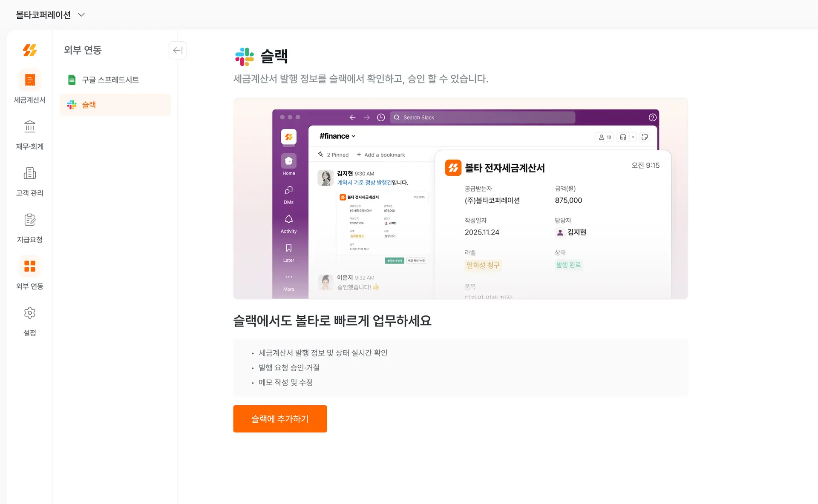Open the huddle options chevron beside headphones

point(632,137)
